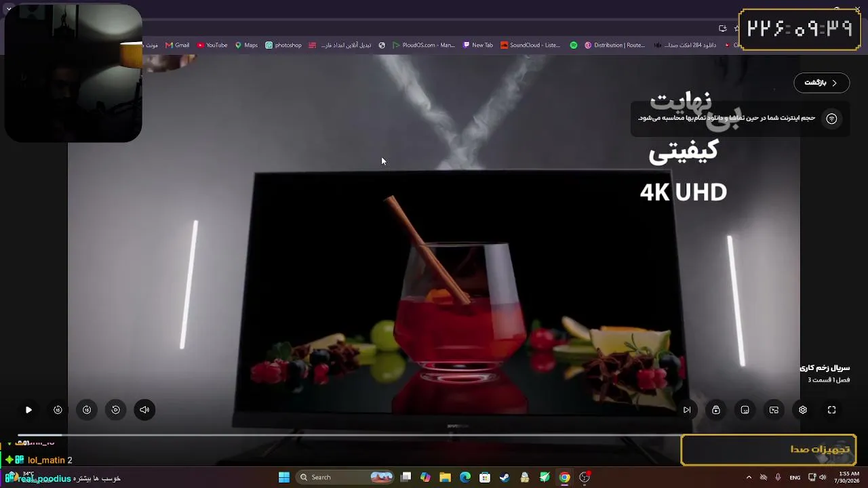The image size is (868, 488).
Task: Expand the hidden system tray icons
Action: pos(749,477)
